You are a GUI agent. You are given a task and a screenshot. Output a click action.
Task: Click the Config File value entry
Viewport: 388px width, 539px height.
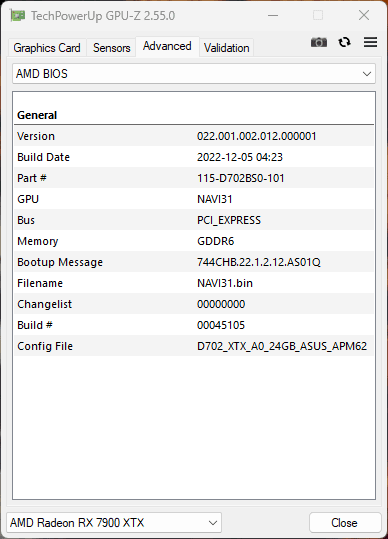tap(282, 346)
